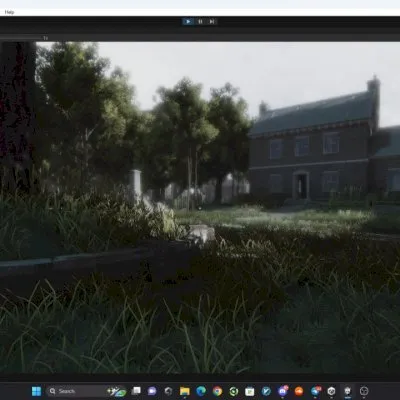This screenshot has width=400, height=400.
Task: Open the blue checkmark app on the taskbar
Action: coord(266,391)
